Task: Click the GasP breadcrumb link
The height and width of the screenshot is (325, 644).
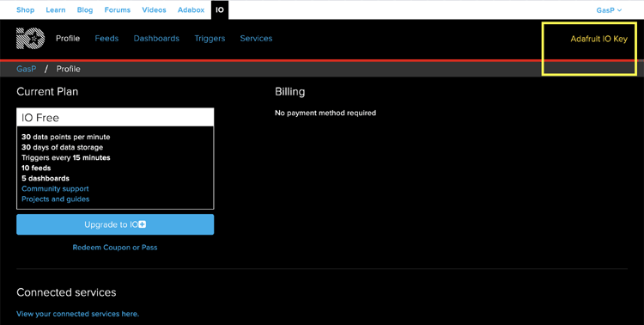Action: pos(26,69)
